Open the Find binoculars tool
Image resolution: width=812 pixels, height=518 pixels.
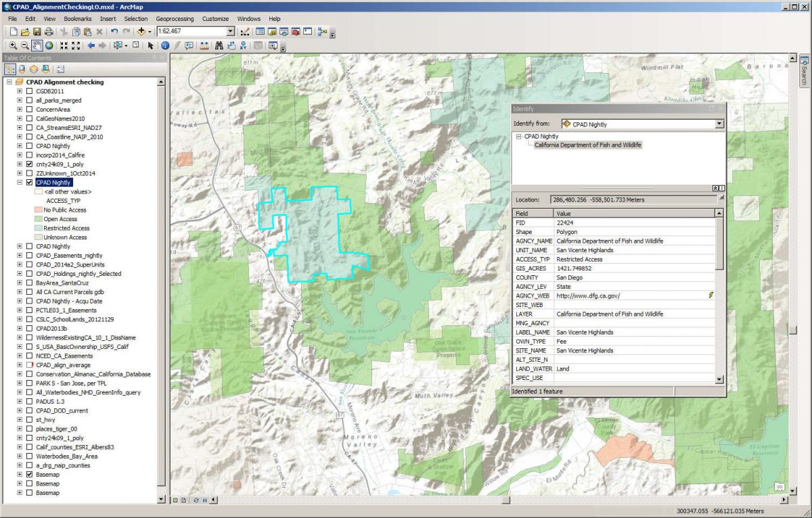click(x=219, y=45)
